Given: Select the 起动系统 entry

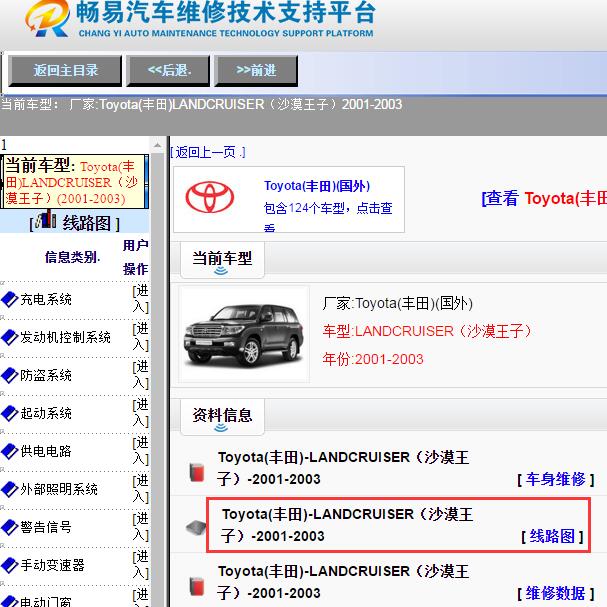Looking at the screenshot, I should pos(46,413).
